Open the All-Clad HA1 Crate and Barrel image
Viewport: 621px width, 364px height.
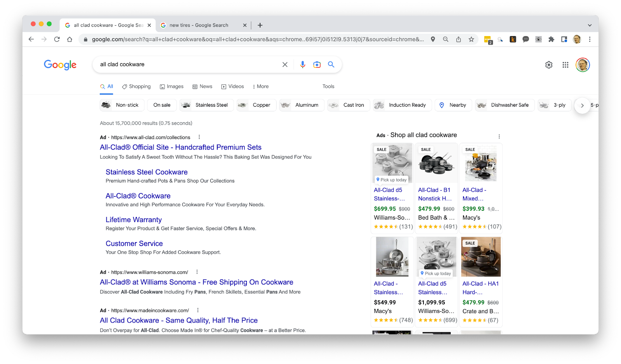tap(481, 257)
